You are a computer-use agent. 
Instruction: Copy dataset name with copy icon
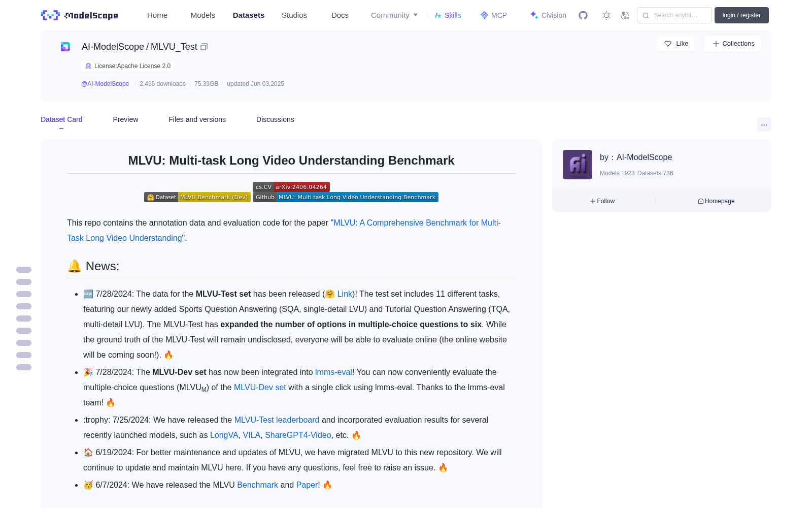click(x=204, y=47)
